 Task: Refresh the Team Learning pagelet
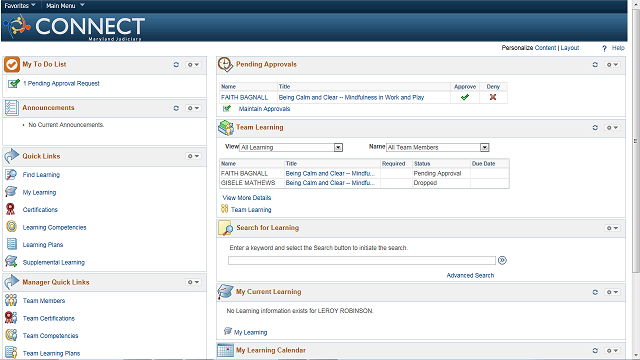595,128
